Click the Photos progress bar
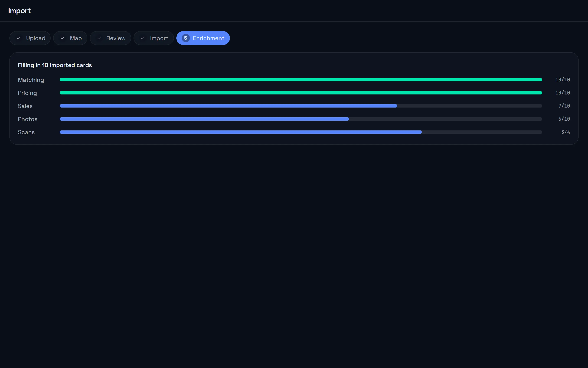The image size is (588, 368). pos(301,119)
